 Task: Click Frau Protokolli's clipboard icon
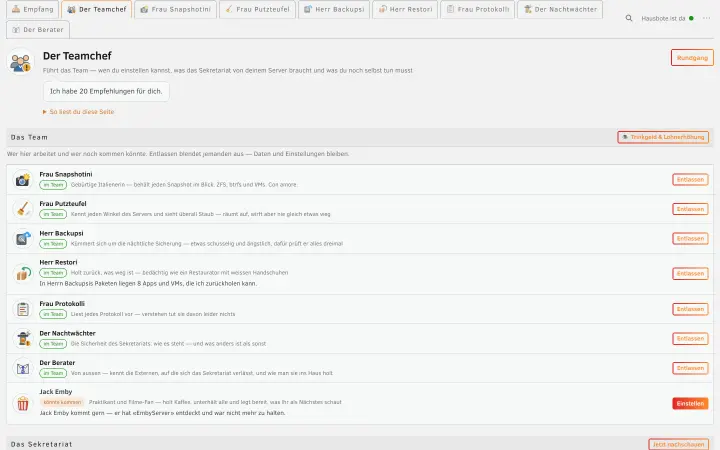pyautogui.click(x=22, y=309)
